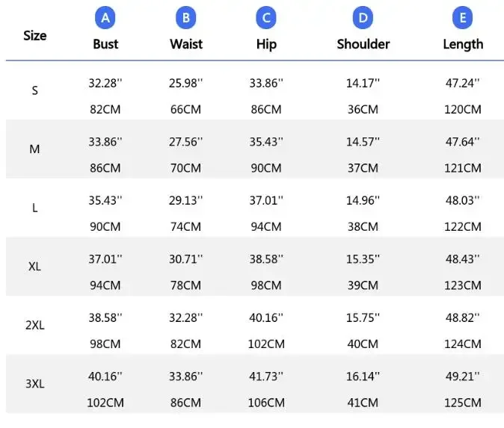Click the blue circle E badge
The height and width of the screenshot is (428, 504).
[463, 17]
